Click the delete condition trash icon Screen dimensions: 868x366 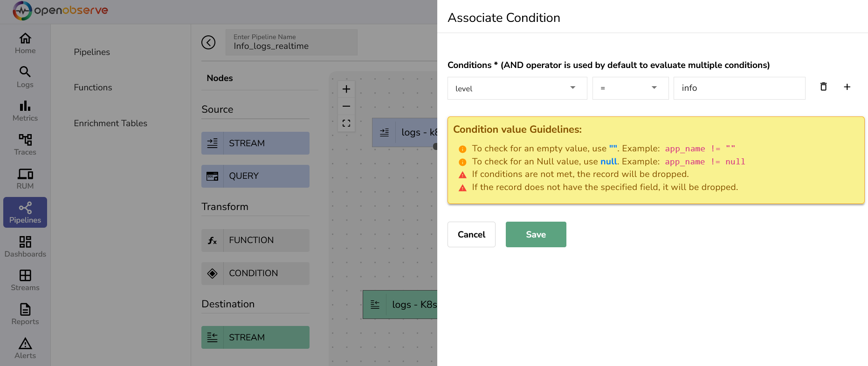click(823, 87)
